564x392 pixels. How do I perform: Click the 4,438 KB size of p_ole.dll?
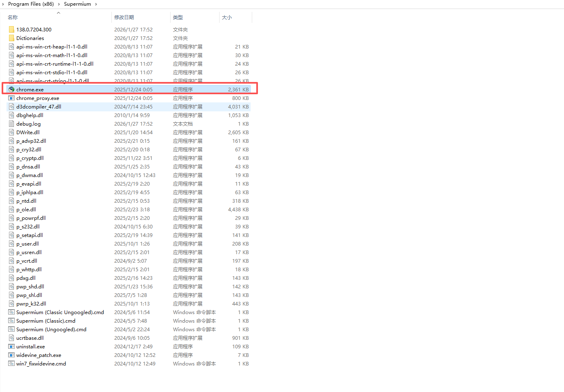pyautogui.click(x=238, y=209)
